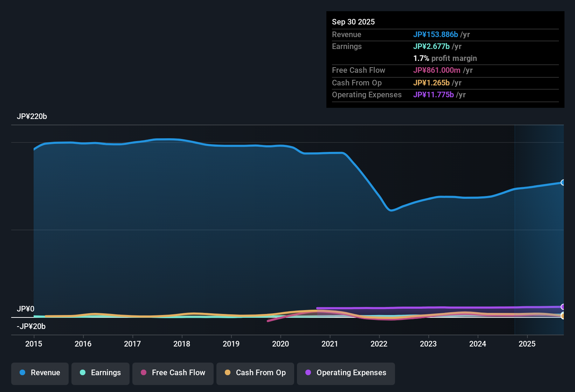Toggle visibility of the Revenue series

point(40,373)
